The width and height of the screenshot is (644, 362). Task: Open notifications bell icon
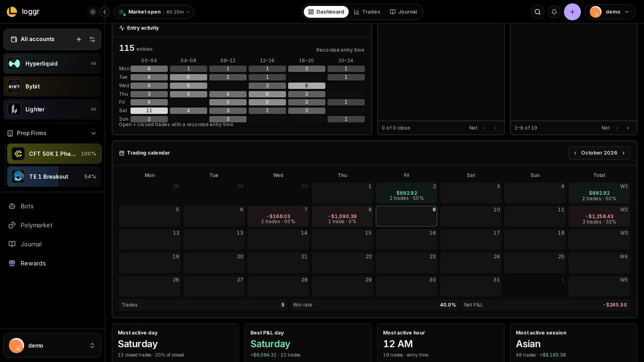coord(554,12)
